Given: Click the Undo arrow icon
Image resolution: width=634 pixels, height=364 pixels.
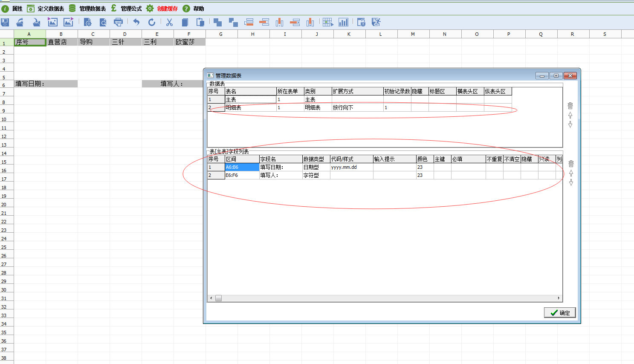Looking at the screenshot, I should click(x=136, y=22).
